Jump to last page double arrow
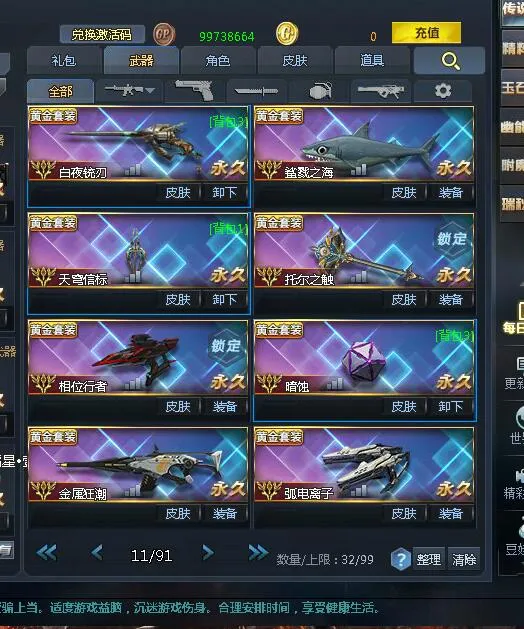Screen dimensions: 524x629 click(x=258, y=553)
